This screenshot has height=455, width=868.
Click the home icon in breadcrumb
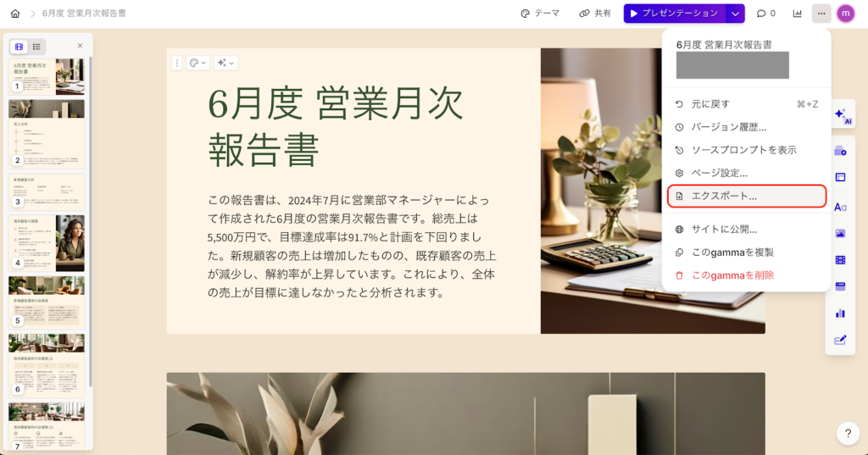coord(15,14)
